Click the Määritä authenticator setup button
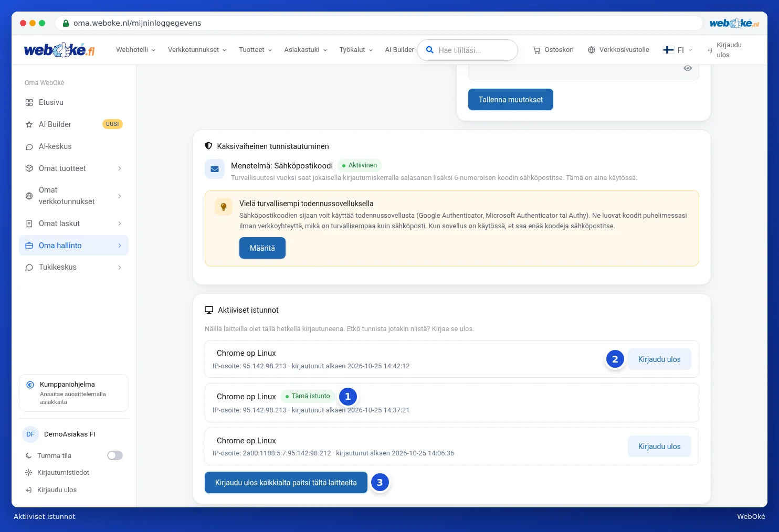This screenshot has width=779, height=532. point(262,248)
